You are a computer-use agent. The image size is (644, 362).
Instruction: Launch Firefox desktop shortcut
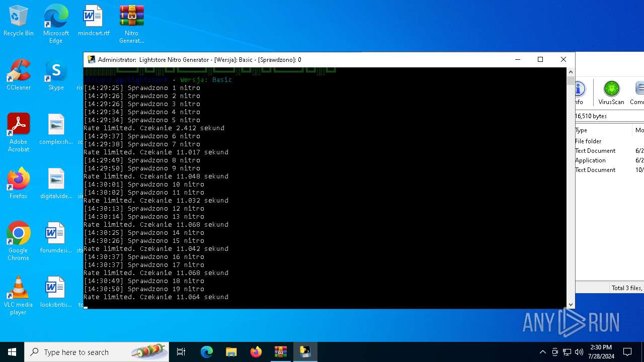point(19,184)
